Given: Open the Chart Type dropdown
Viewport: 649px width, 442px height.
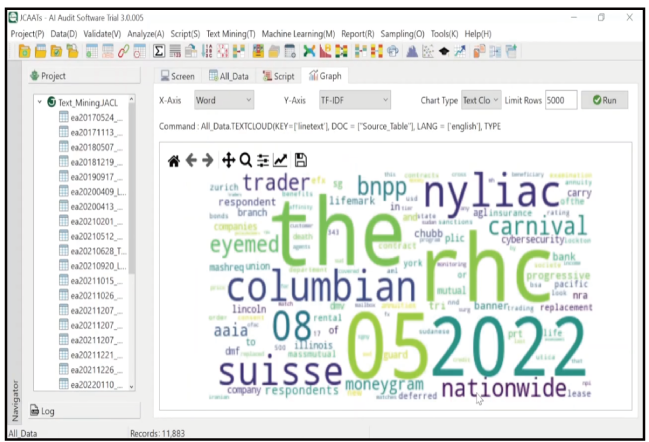Looking at the screenshot, I should coord(479,100).
